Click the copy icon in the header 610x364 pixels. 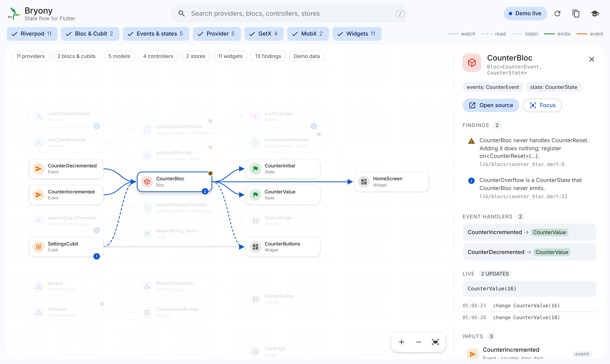[x=576, y=14]
